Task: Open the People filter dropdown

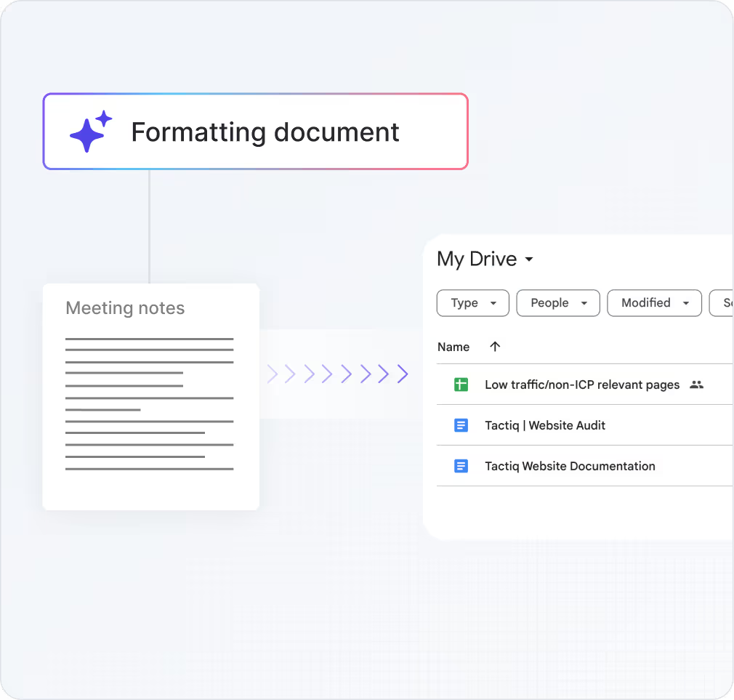Action: [x=558, y=303]
